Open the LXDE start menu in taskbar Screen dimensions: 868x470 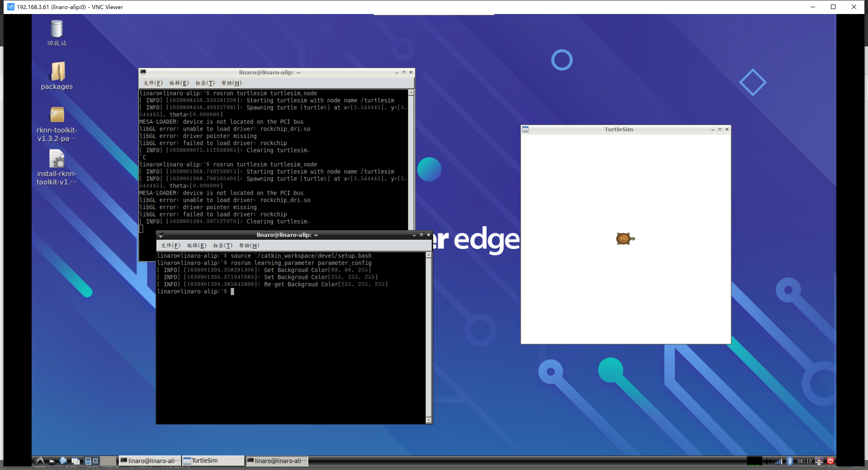pyautogui.click(x=40, y=461)
